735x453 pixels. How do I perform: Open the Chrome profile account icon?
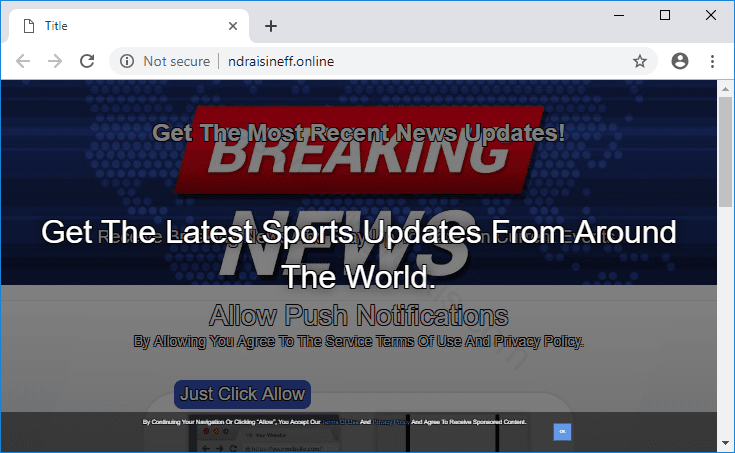click(x=680, y=61)
